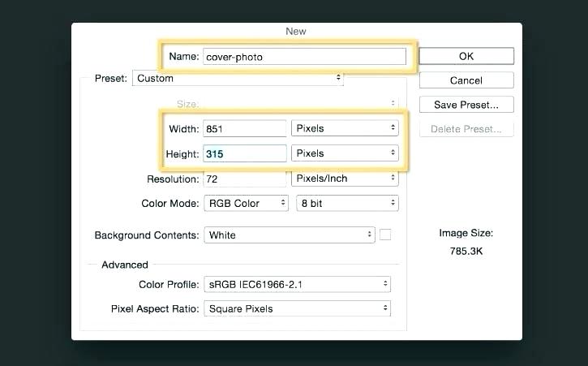Click the Delete Preset button
The image size is (588, 366).
click(x=466, y=129)
